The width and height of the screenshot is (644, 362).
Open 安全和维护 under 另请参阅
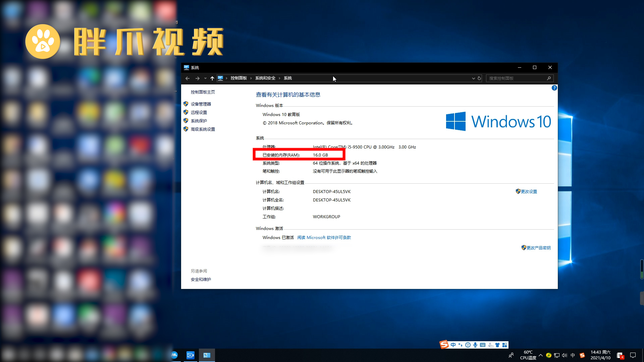click(201, 280)
